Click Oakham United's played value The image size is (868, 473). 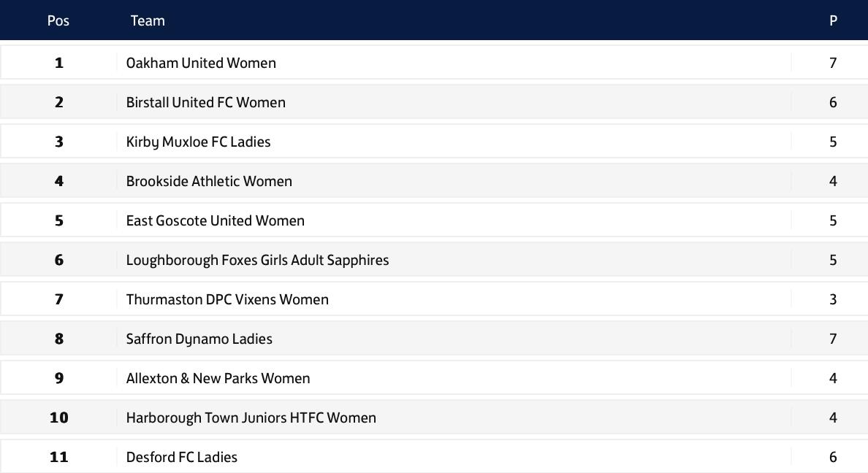click(x=833, y=63)
